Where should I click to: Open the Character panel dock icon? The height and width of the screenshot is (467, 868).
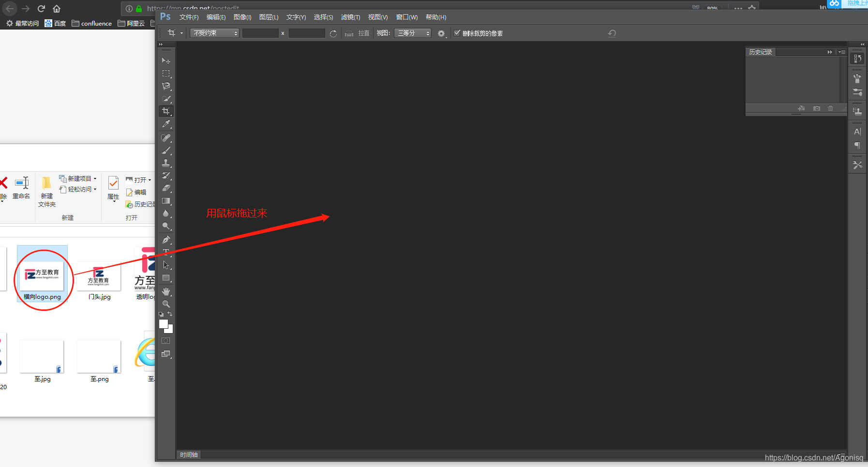pos(857,131)
